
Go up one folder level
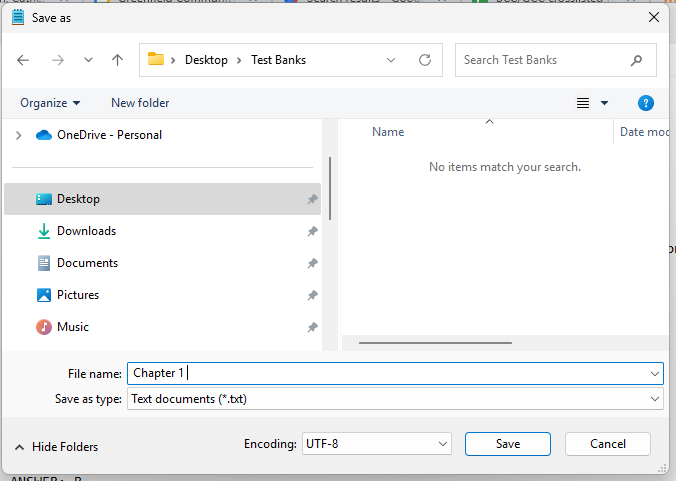point(117,60)
